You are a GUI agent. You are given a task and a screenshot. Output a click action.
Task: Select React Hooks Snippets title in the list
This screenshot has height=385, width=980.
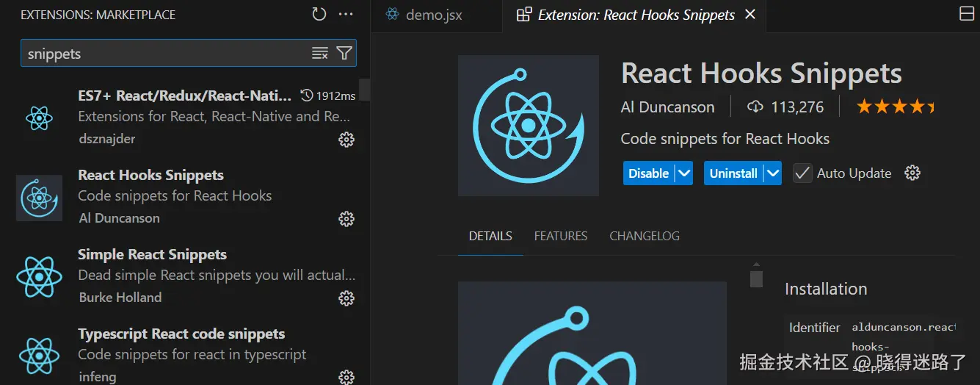point(151,175)
